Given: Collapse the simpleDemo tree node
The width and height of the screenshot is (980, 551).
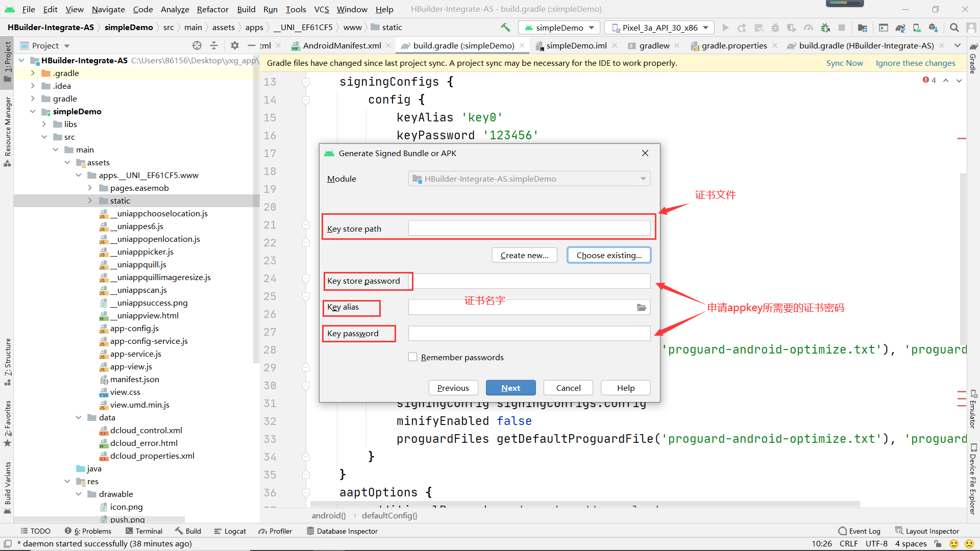Looking at the screenshot, I should [33, 111].
